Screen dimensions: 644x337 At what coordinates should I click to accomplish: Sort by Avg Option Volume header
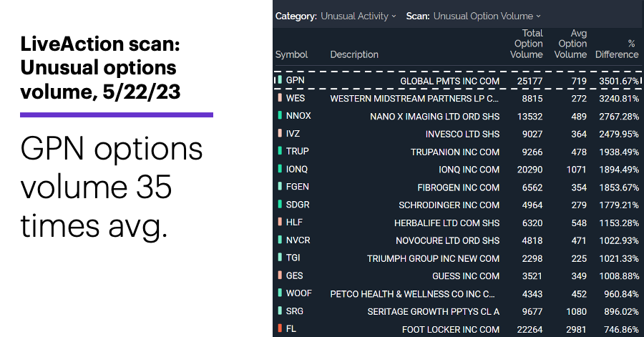click(x=570, y=44)
